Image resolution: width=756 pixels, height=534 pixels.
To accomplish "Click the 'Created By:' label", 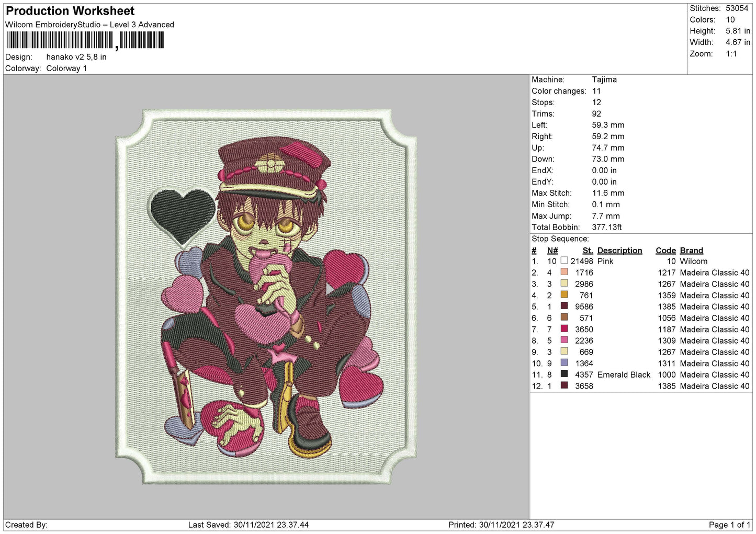I will point(26,525).
